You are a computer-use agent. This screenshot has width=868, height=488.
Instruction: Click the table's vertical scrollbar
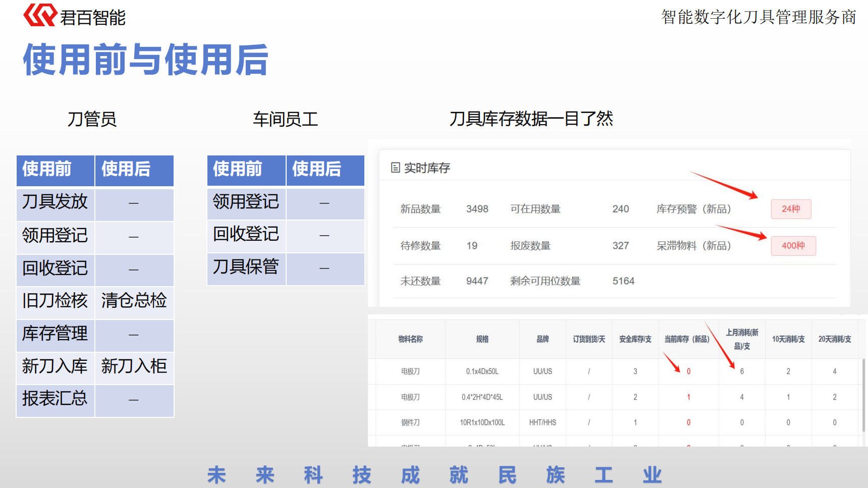pos(863,394)
